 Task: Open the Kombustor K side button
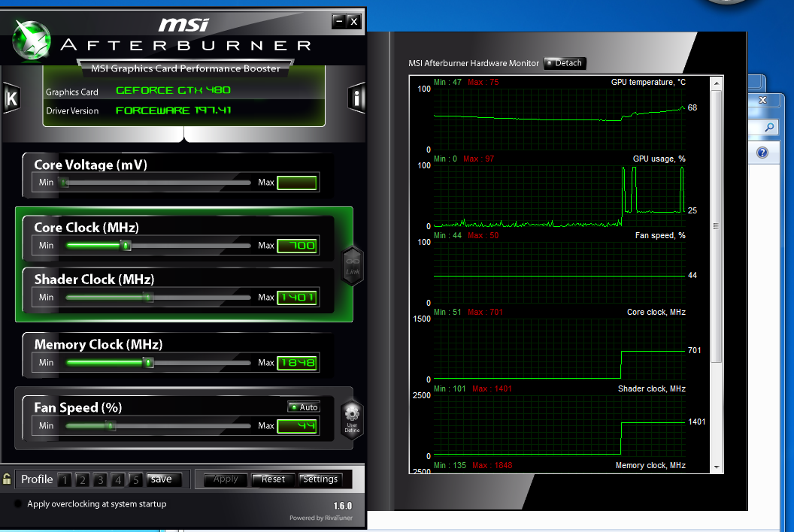tap(11, 98)
